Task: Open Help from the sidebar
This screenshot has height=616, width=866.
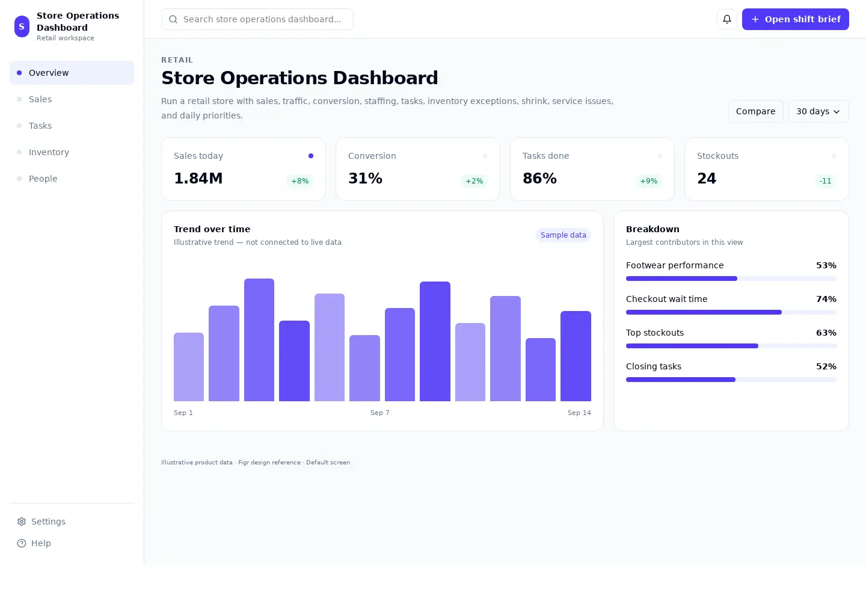Action: point(72,543)
